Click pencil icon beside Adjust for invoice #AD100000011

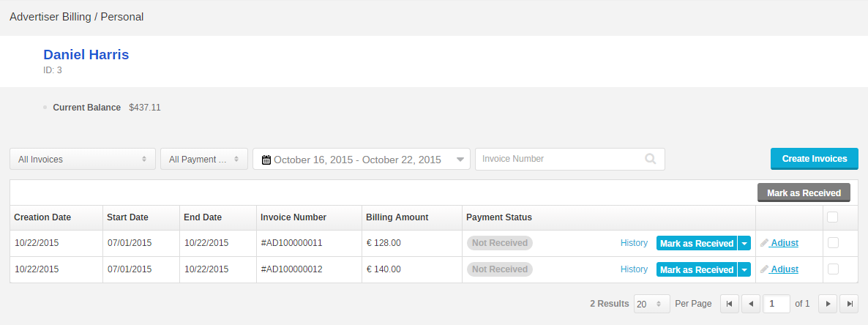pos(765,243)
